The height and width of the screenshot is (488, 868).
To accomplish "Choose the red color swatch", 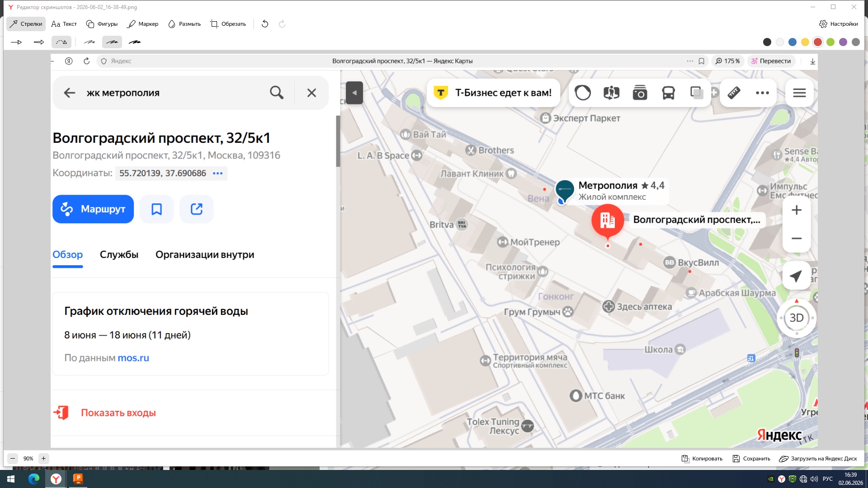I will 818,42.
